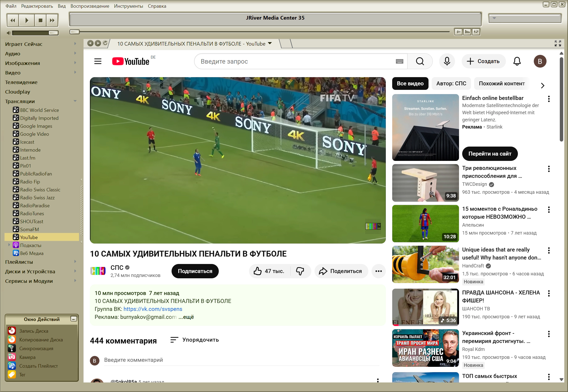Select the 'Автор: СПС' filter chip
Image resolution: width=568 pixels, height=392 pixels.
pos(451,83)
